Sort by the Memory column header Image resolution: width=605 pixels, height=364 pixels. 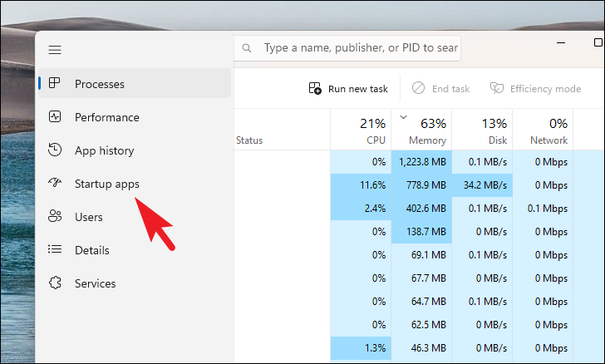point(421,130)
